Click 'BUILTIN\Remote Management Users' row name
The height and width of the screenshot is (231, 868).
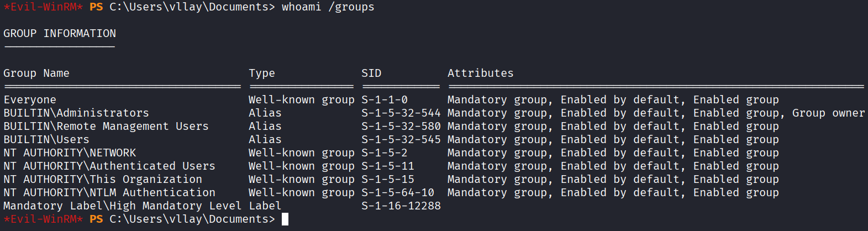[x=106, y=127]
